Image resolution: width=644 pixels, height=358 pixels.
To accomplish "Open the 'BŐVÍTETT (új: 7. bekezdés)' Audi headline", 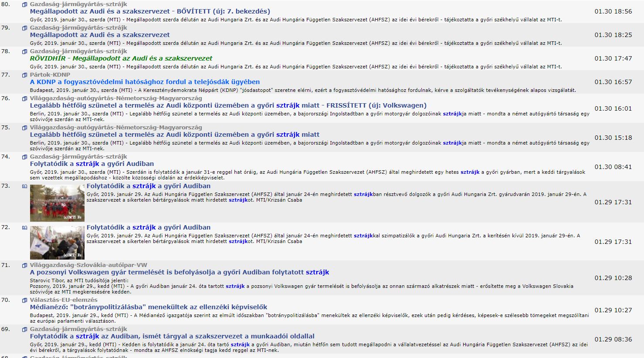I will (x=150, y=11).
